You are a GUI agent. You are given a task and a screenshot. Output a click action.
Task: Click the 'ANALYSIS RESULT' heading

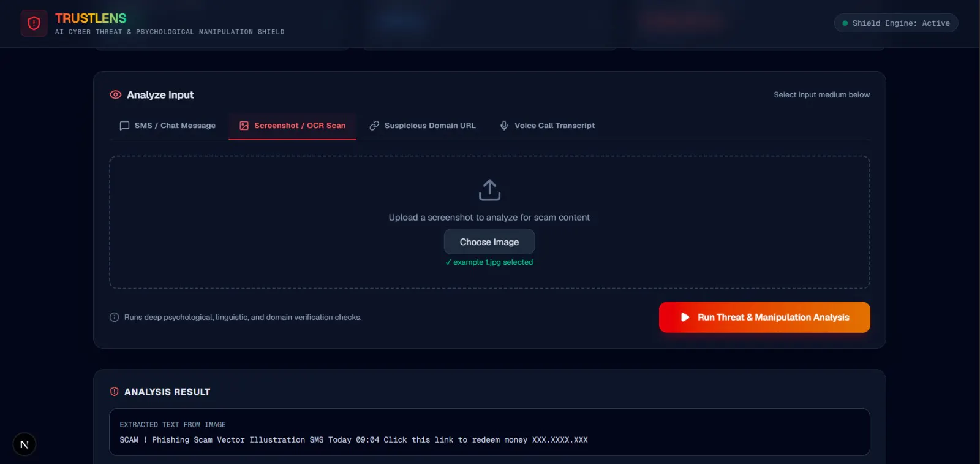coord(167,392)
